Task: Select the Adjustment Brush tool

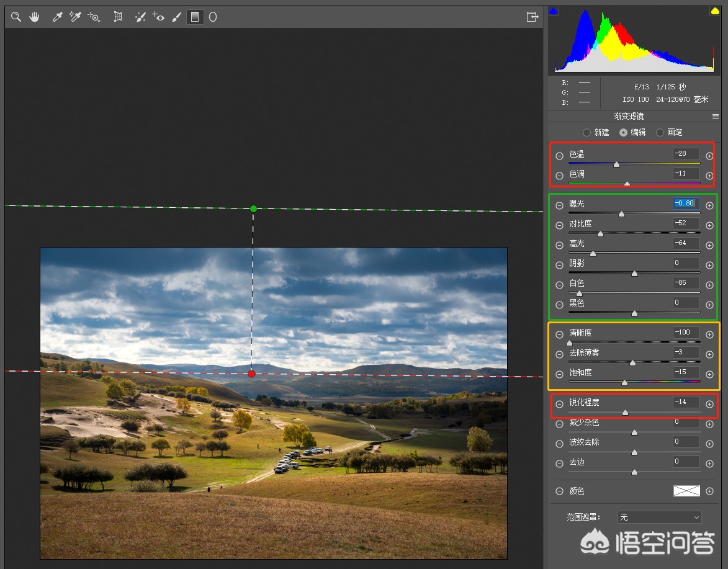Action: pyautogui.click(x=176, y=17)
